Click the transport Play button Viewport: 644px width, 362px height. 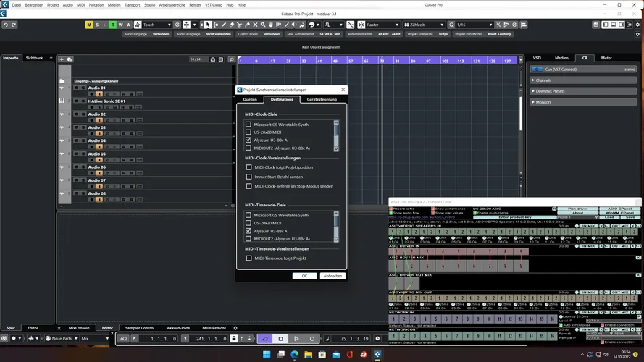click(296, 338)
